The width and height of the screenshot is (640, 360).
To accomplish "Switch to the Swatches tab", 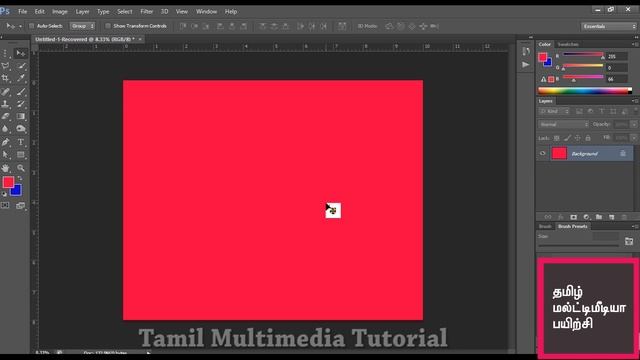I will pyautogui.click(x=568, y=44).
